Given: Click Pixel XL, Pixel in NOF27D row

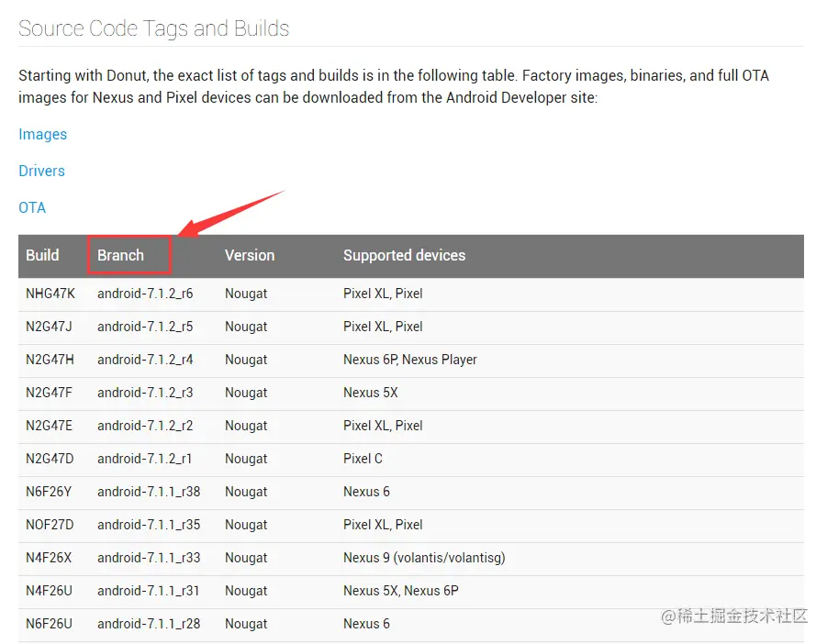Looking at the screenshot, I should pyautogui.click(x=383, y=525).
